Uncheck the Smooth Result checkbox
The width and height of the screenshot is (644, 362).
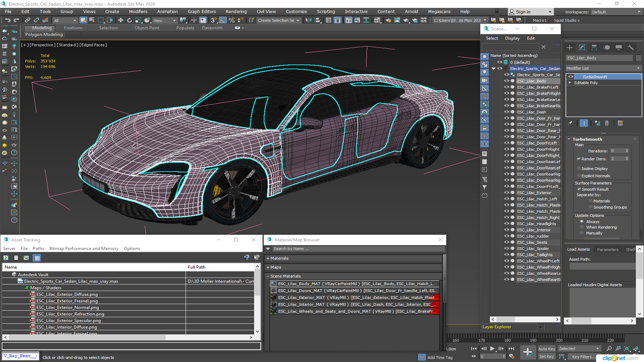(x=579, y=189)
